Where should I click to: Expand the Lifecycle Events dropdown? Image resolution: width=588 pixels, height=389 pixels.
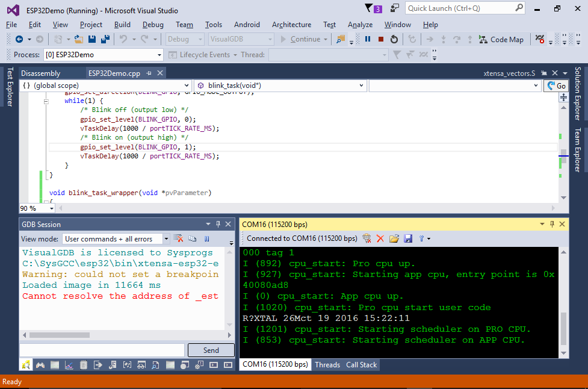235,55
